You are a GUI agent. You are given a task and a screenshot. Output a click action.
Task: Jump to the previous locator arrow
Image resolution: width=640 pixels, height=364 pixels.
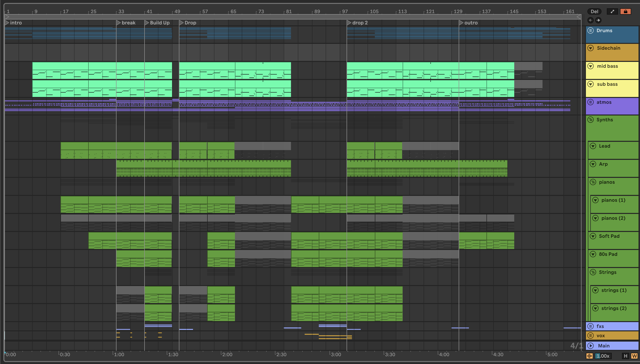pos(591,20)
